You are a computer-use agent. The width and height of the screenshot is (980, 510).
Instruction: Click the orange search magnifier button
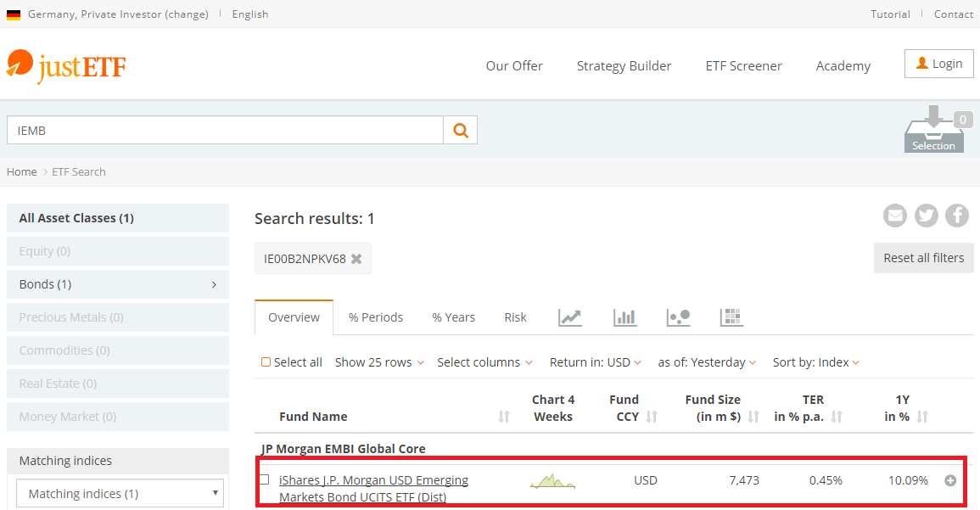click(x=461, y=130)
